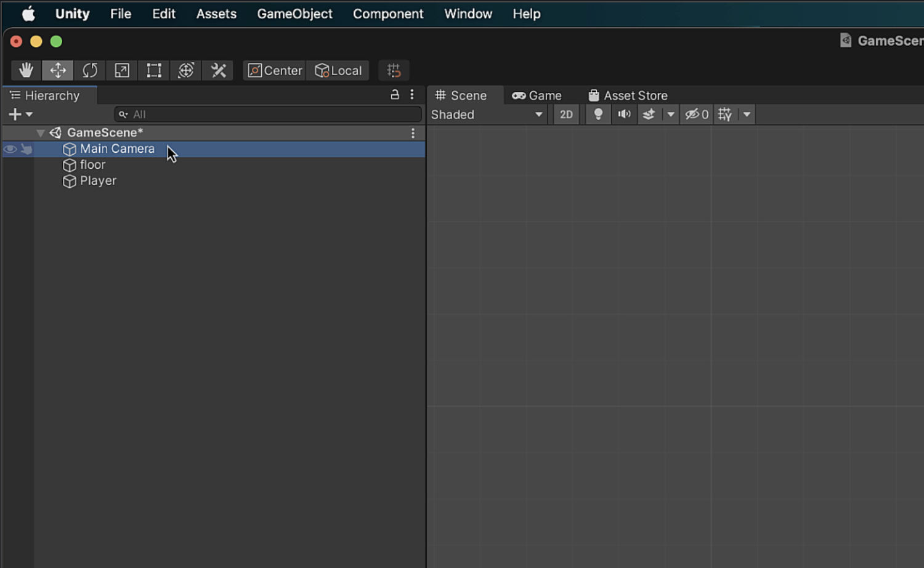Image resolution: width=924 pixels, height=568 pixels.
Task: Open the Unity application menu
Action: pos(73,14)
